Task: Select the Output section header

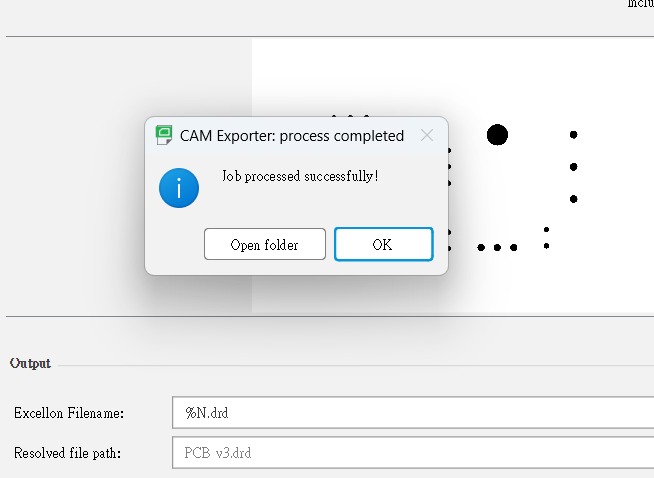Action: pos(30,363)
